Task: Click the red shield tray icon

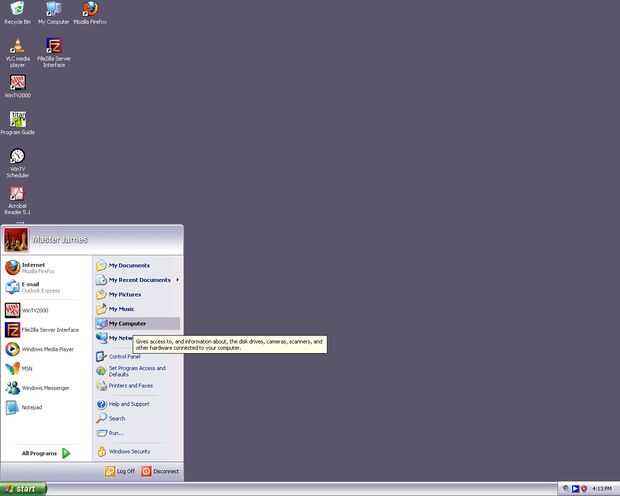Action: point(584,489)
